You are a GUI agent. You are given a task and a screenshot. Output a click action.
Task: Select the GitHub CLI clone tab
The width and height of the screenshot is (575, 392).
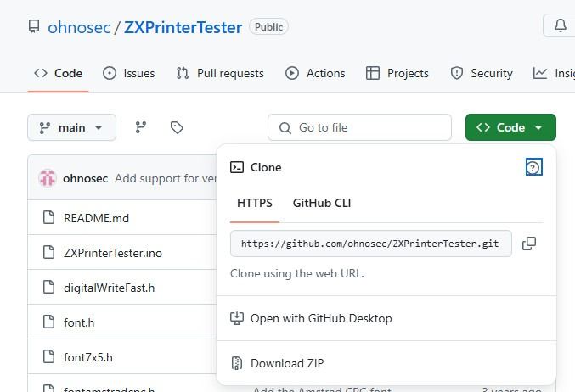click(x=322, y=203)
